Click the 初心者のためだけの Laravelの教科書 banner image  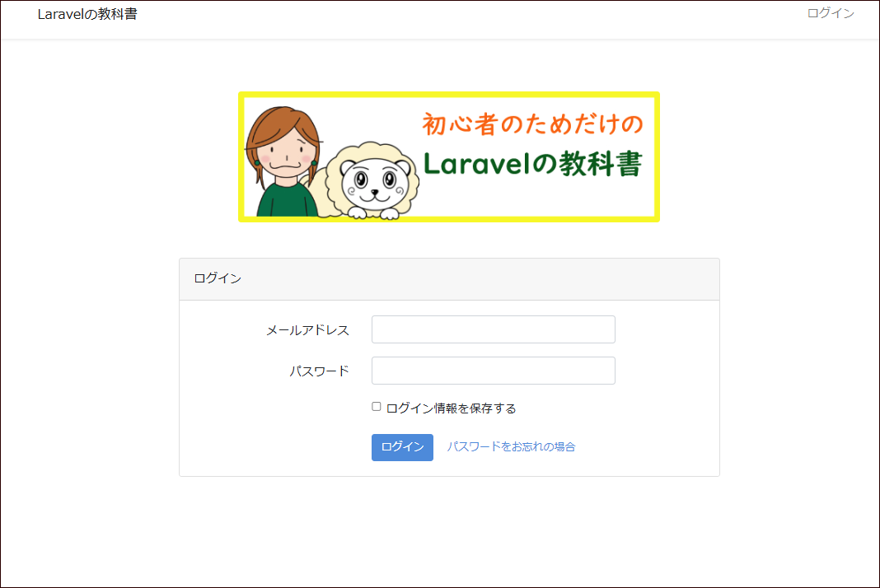click(x=449, y=157)
